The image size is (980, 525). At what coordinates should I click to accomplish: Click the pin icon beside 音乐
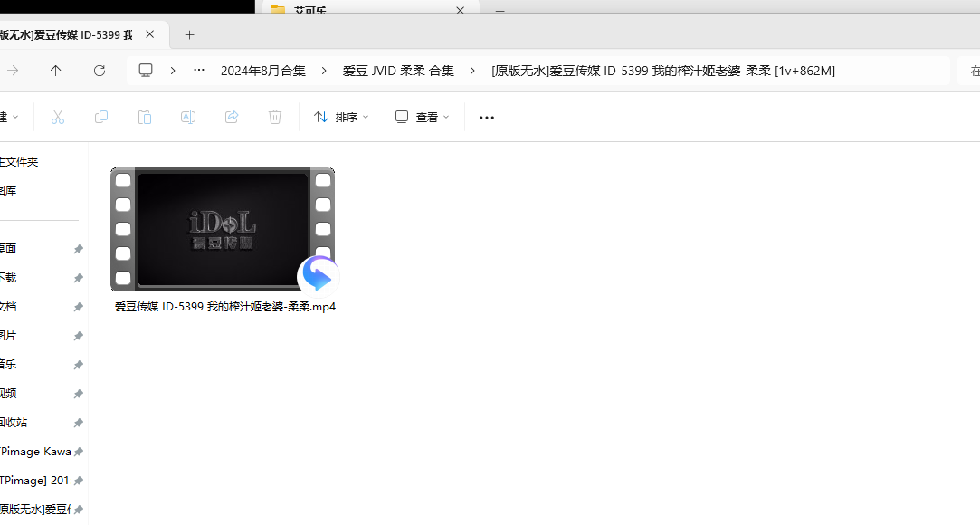coord(78,365)
